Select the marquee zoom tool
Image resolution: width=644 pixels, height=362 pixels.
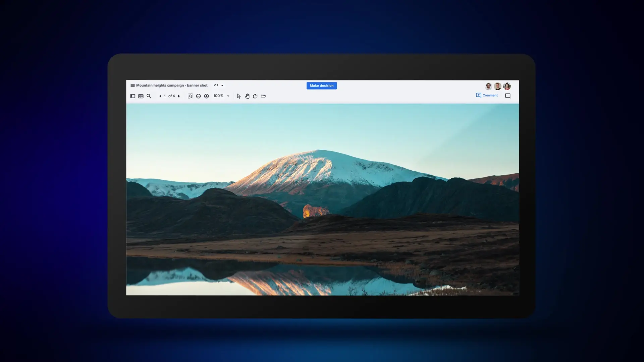tap(190, 96)
